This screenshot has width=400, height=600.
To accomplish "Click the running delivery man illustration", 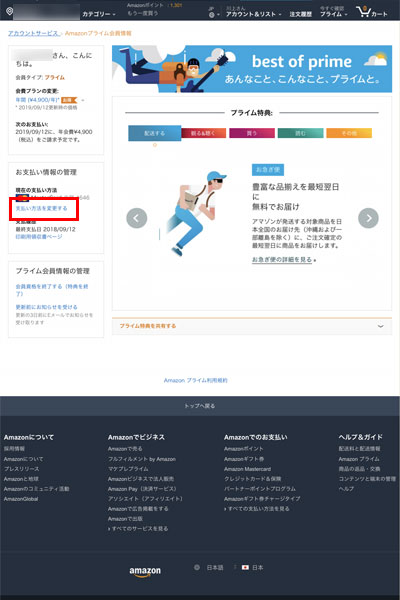I will 196,213.
